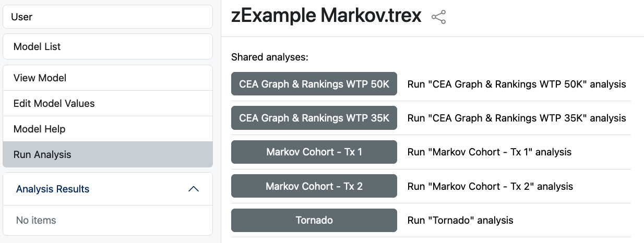This screenshot has width=644, height=243.
Task: Launch the Tornado analysis button
Action: pyautogui.click(x=314, y=220)
